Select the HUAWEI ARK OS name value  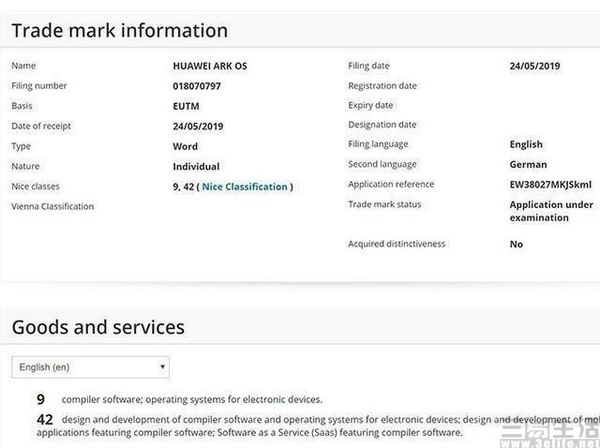tap(212, 66)
